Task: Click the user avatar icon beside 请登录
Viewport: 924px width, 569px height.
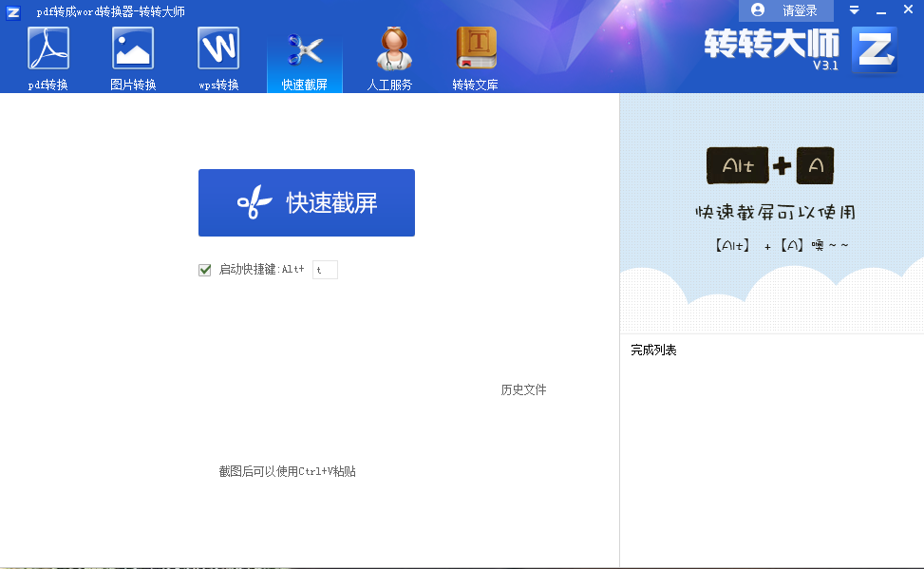Action: pyautogui.click(x=757, y=9)
